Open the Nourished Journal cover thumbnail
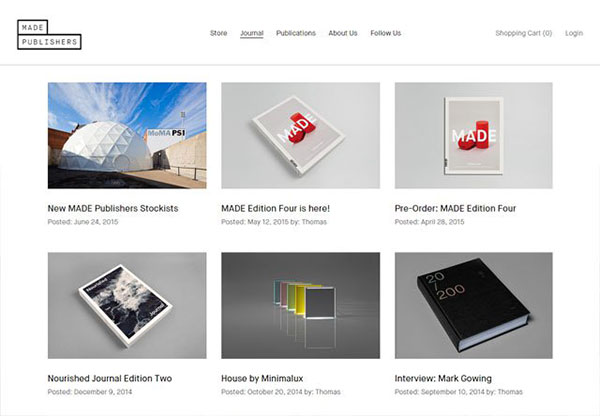This screenshot has height=416, width=600. click(x=127, y=305)
